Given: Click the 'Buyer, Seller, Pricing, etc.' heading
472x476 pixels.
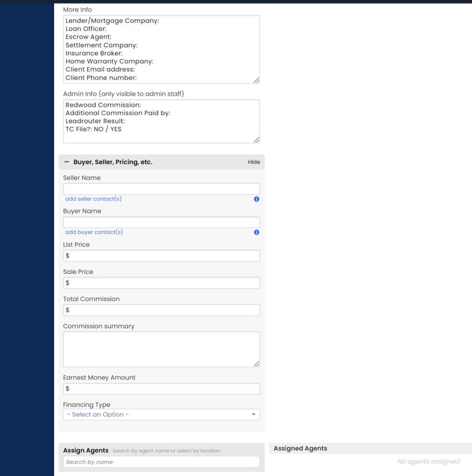Looking at the screenshot, I should 113,162.
